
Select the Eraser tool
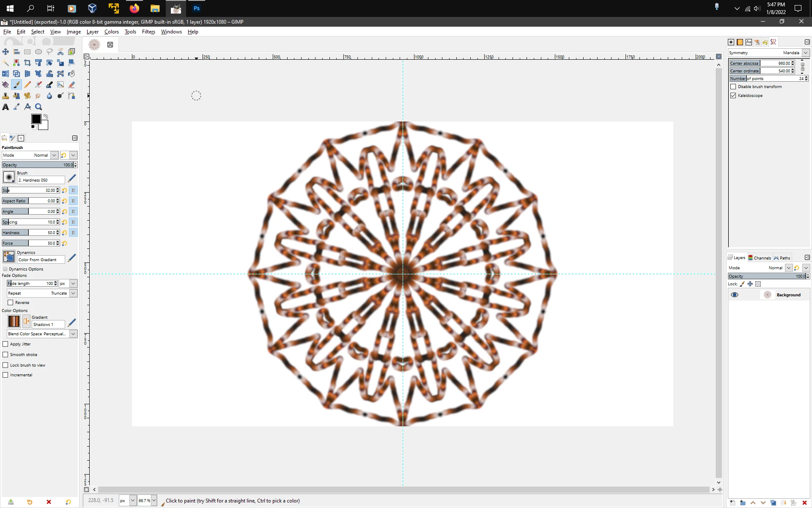click(71, 85)
